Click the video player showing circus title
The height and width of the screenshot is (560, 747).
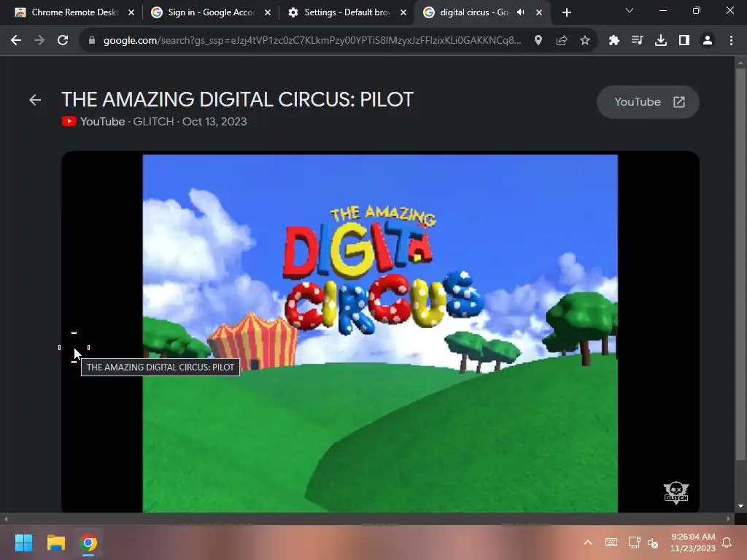(380, 333)
